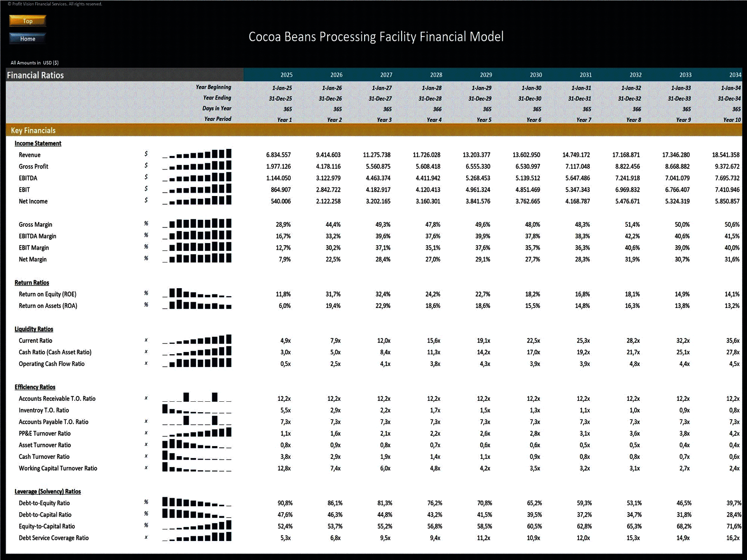Click the Working Capital Turnover sparkline
Image resolution: width=747 pixels, height=560 pixels.
click(197, 467)
